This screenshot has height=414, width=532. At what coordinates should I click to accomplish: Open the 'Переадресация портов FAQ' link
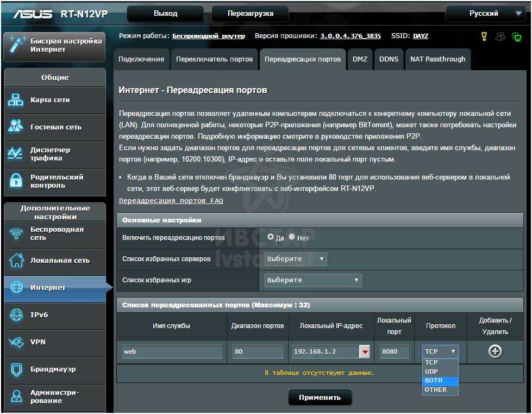tap(171, 201)
